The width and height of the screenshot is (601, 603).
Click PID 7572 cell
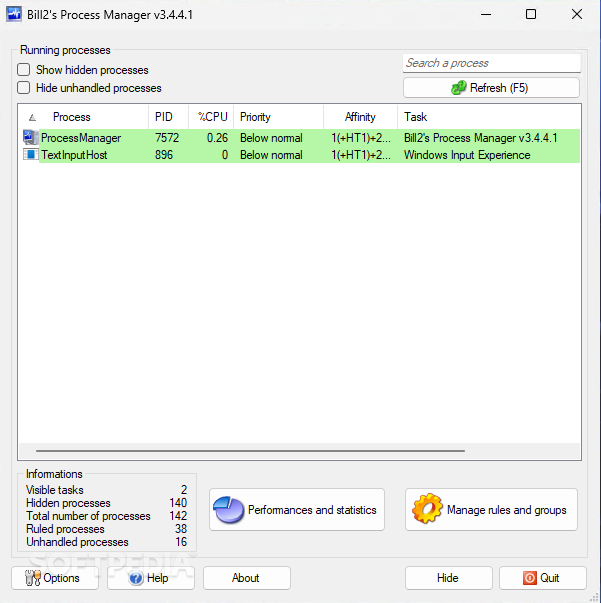click(x=167, y=138)
